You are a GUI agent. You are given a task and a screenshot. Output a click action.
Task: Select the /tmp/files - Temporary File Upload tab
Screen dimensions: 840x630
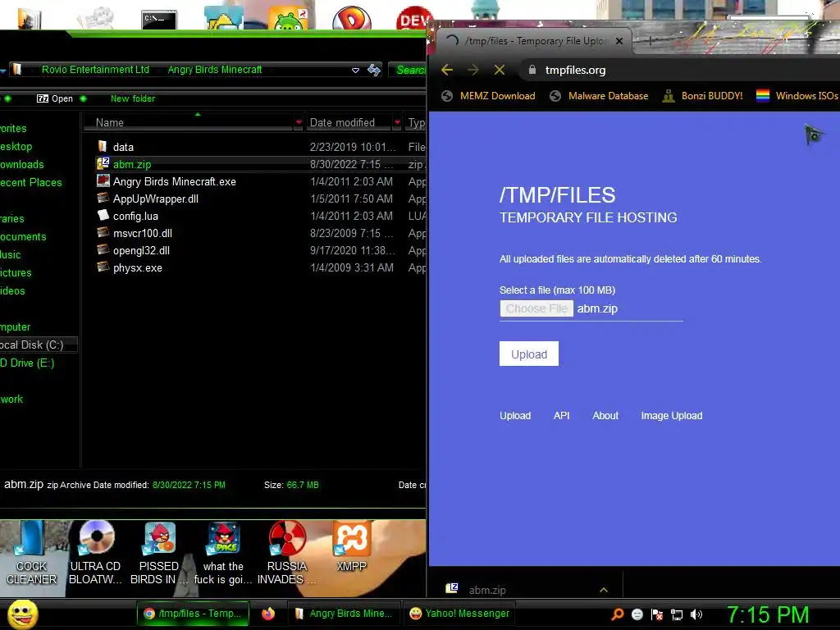pos(534,41)
